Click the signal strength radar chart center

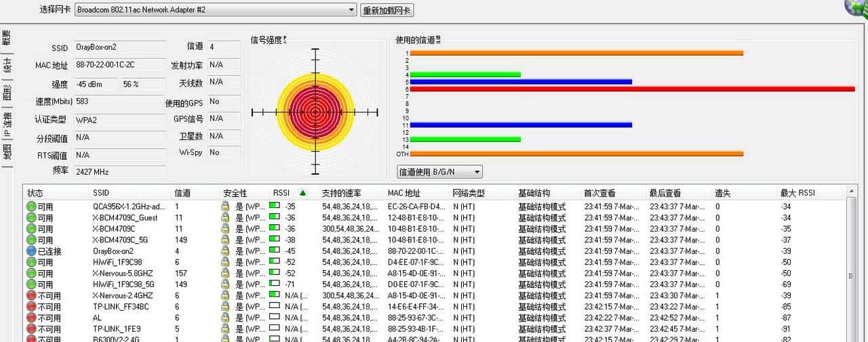coord(315,112)
